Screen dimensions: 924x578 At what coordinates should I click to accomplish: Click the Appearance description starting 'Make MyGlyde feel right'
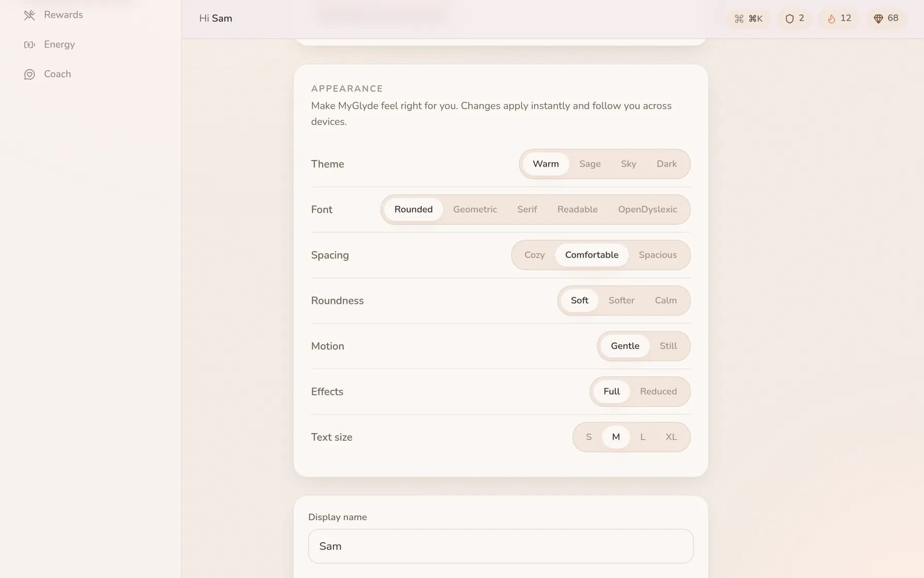pos(491,114)
